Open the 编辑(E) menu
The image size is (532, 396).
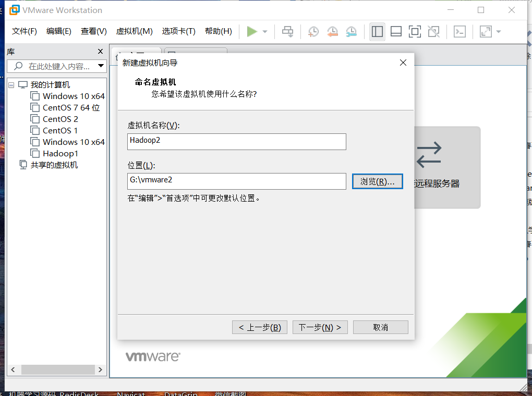[x=59, y=31]
